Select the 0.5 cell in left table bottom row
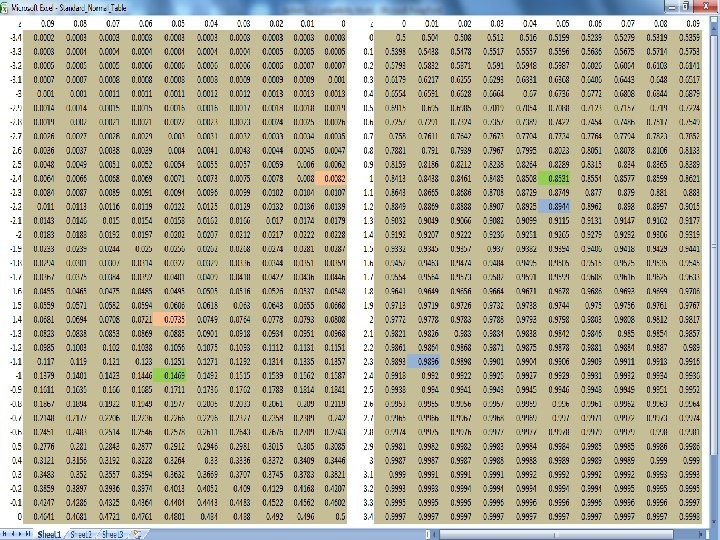This screenshot has height=540, width=720. pyautogui.click(x=340, y=517)
